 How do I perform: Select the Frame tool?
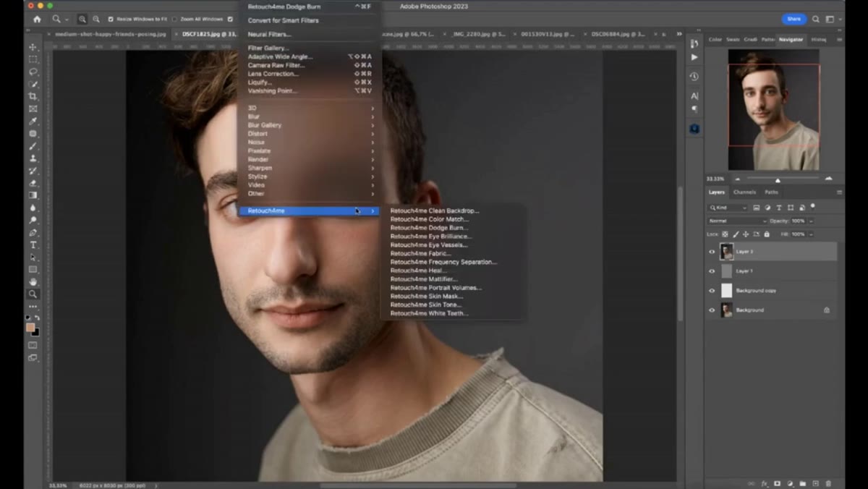click(x=33, y=109)
